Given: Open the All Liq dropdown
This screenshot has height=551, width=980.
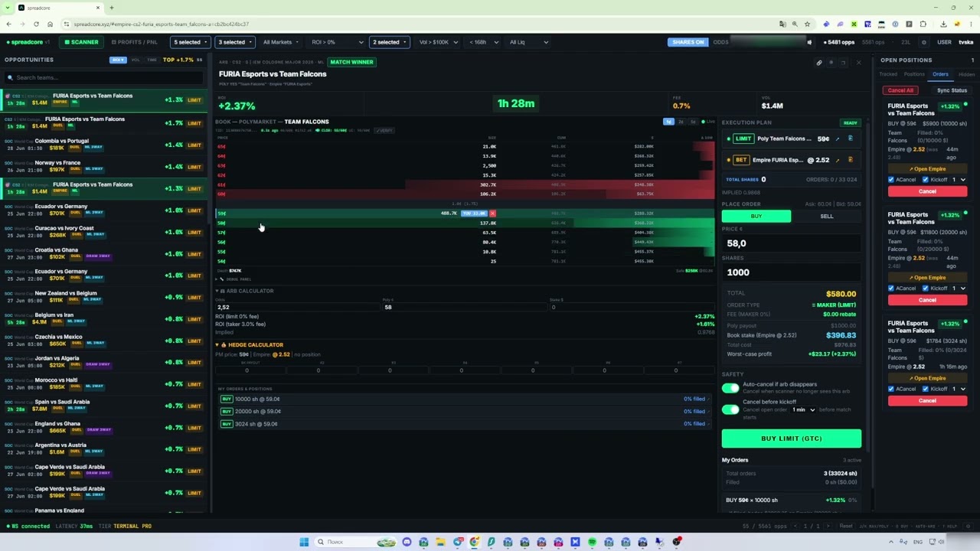Looking at the screenshot, I should [x=529, y=42].
